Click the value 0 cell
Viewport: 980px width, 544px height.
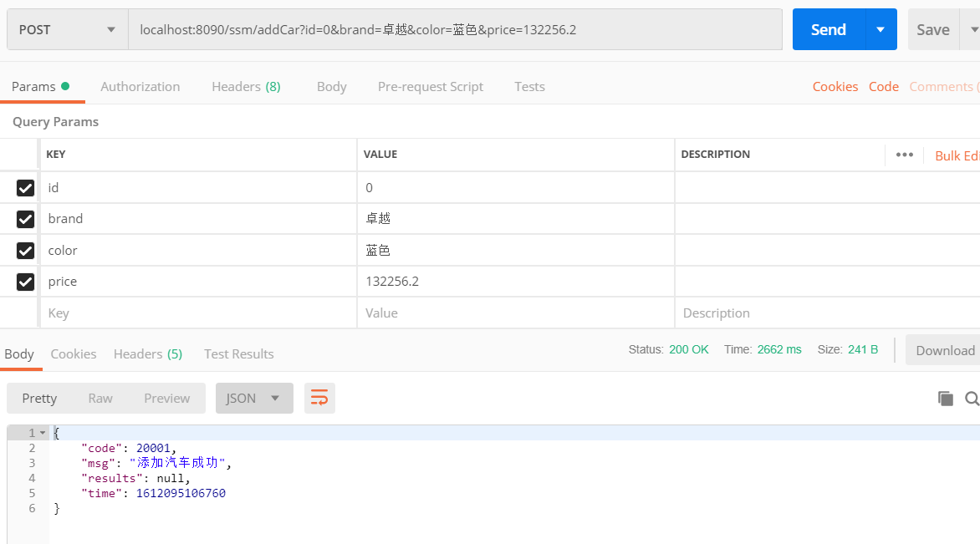[x=516, y=187]
